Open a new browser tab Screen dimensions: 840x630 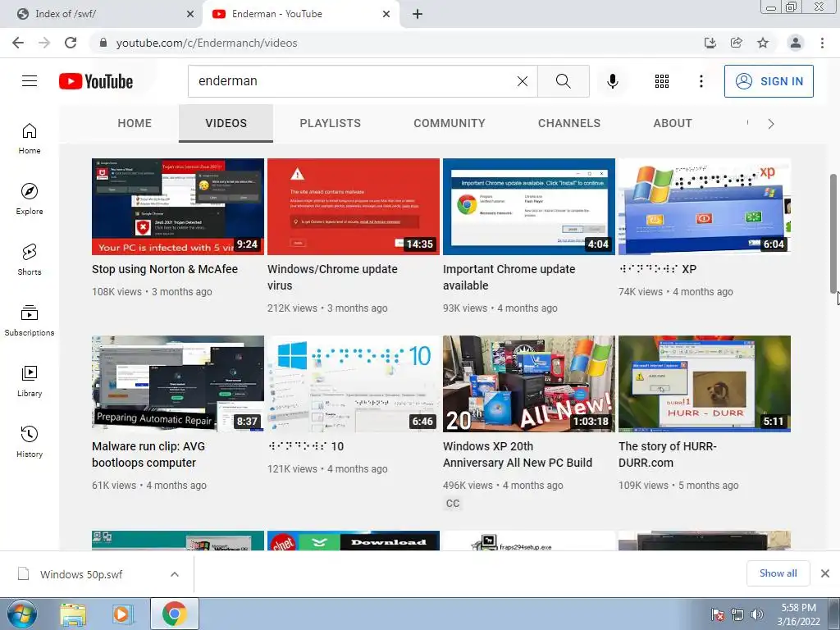(418, 14)
